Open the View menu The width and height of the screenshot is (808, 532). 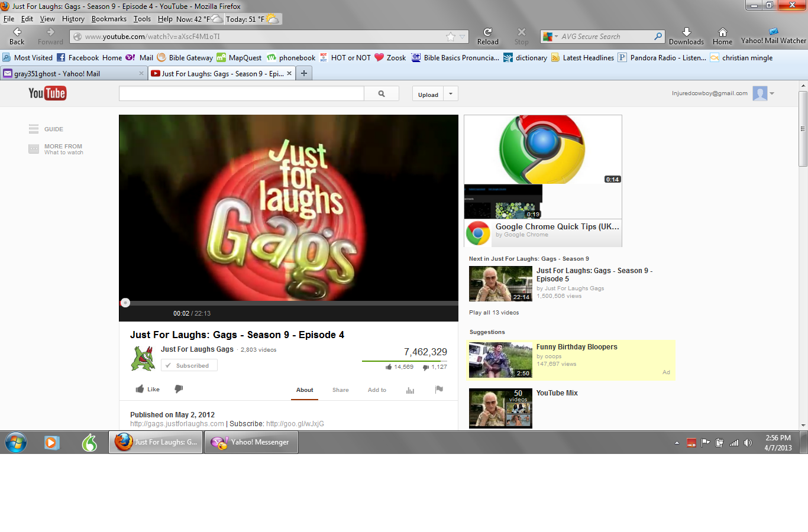(47, 19)
